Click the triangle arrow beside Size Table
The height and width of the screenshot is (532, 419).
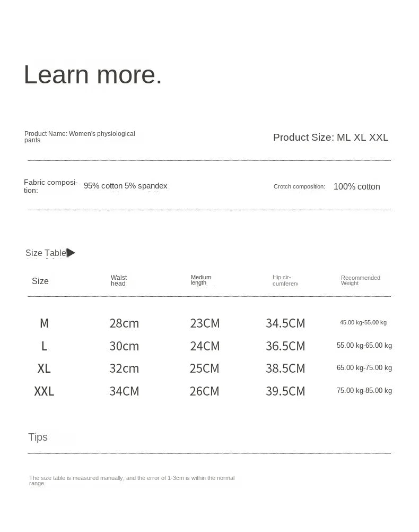coord(71,253)
